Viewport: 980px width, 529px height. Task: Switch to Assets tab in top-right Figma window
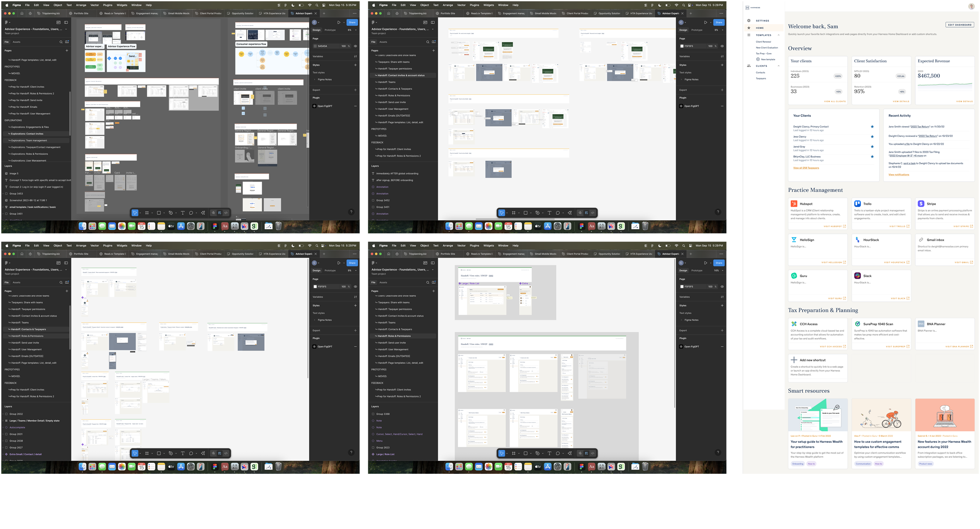383,42
